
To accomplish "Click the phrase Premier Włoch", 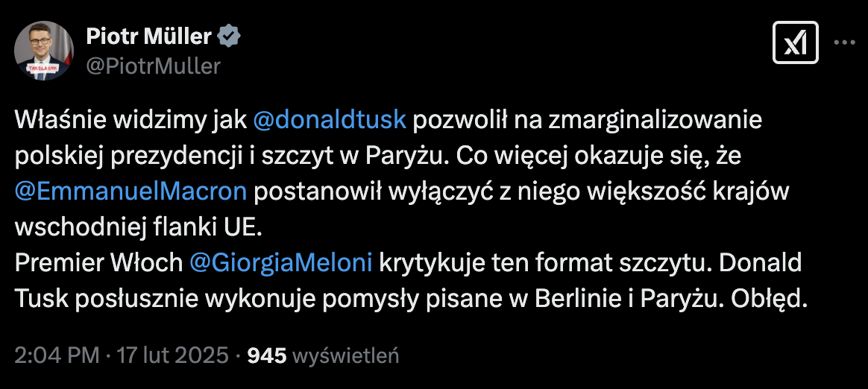I will point(98,263).
